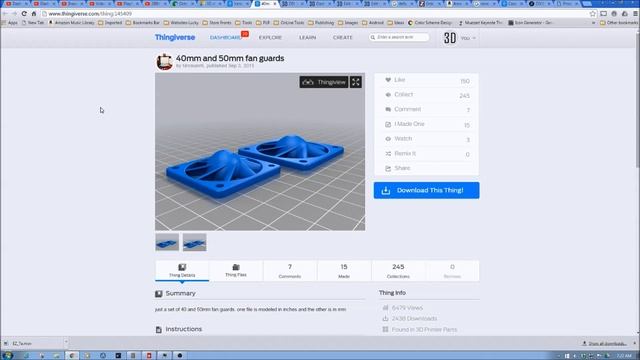Click the address bar URL
640x360 pixels.
point(90,13)
